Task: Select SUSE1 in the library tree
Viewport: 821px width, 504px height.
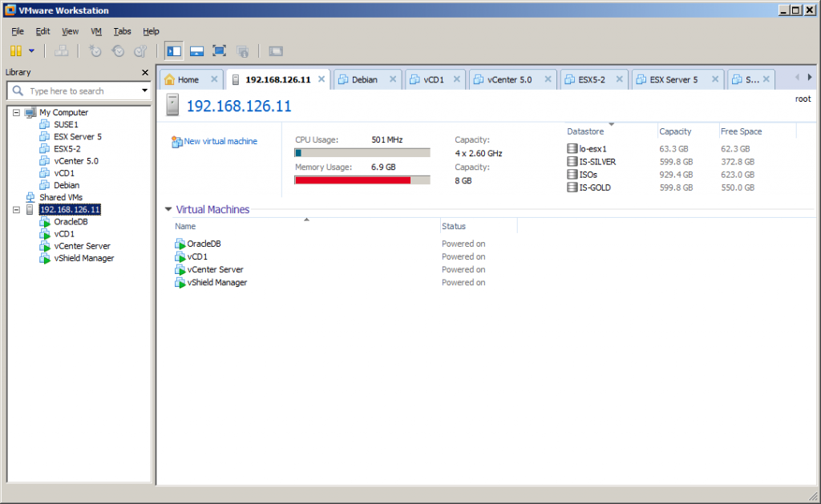Action: point(66,124)
